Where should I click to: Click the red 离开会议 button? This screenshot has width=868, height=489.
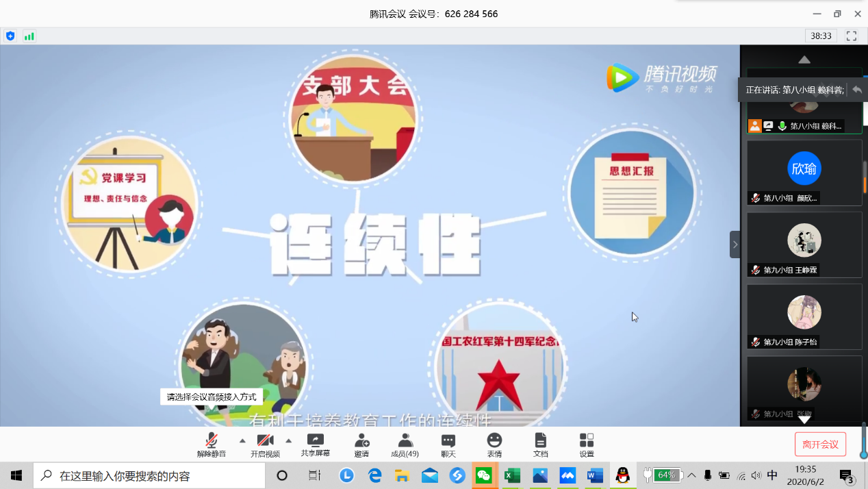[x=820, y=444]
